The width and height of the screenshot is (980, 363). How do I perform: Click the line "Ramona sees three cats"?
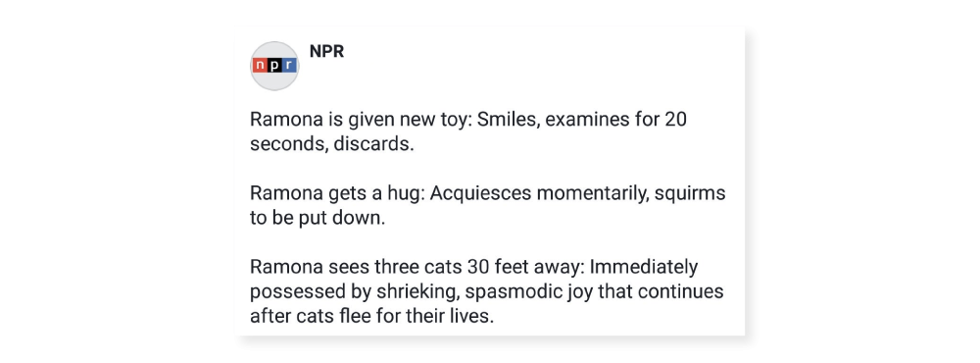coord(473,267)
